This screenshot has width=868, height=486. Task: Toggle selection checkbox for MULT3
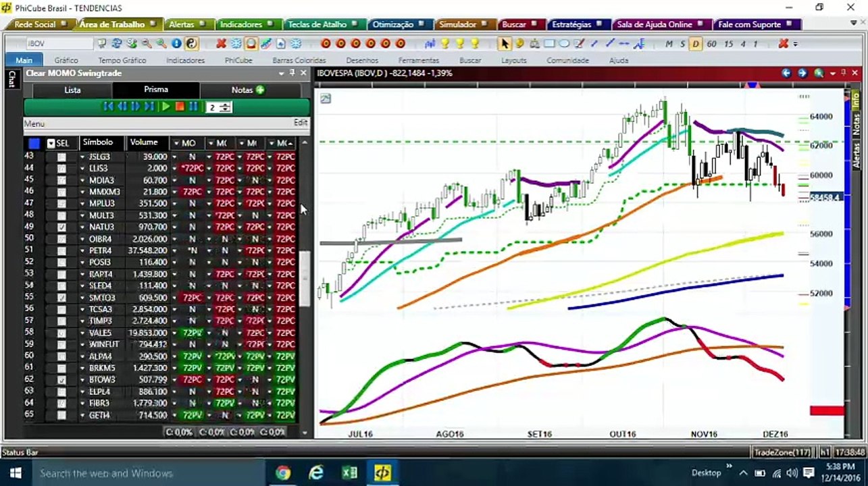61,215
